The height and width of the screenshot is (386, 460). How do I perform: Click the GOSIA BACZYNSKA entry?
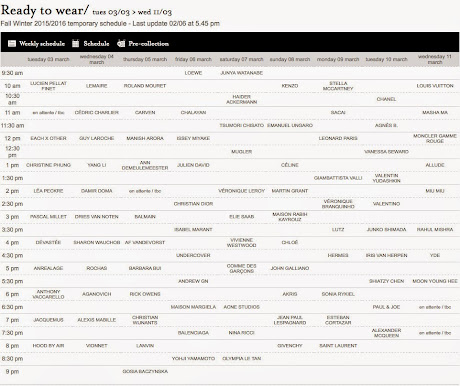[145, 371]
